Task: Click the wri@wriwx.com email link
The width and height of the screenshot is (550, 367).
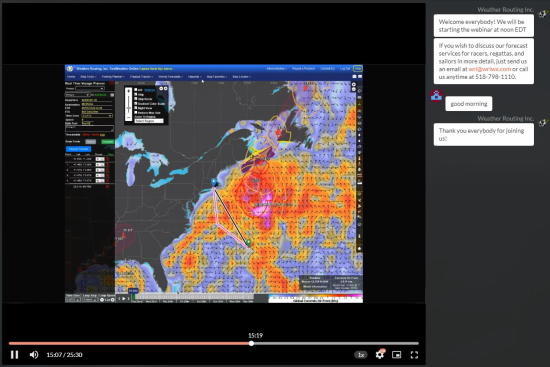Action: (x=490, y=69)
